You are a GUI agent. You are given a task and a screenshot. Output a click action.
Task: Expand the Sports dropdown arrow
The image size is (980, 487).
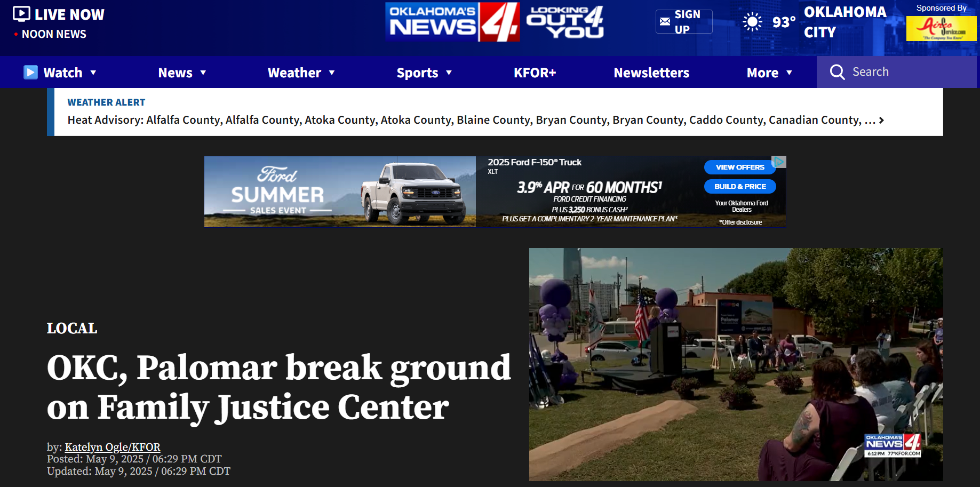click(x=449, y=73)
